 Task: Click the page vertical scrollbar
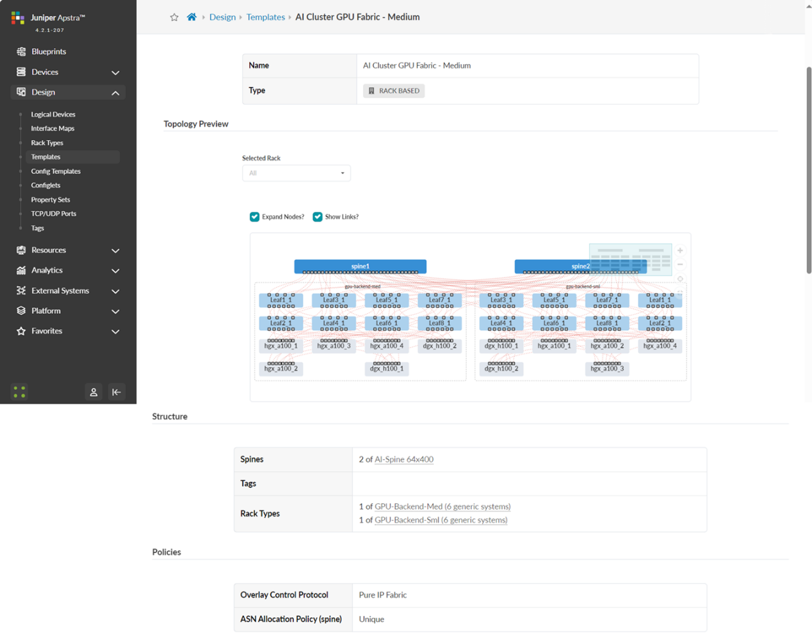tap(808, 169)
